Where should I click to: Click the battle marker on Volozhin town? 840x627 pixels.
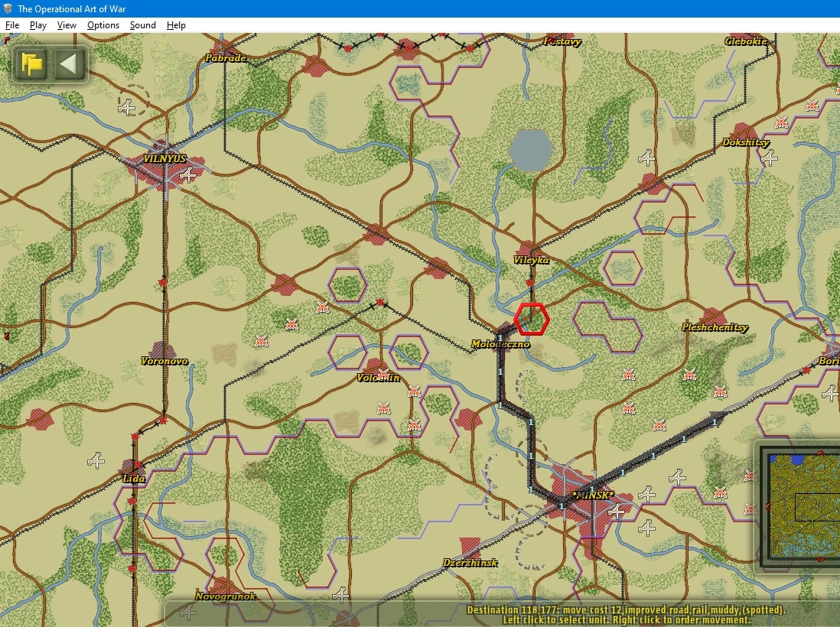383,373
